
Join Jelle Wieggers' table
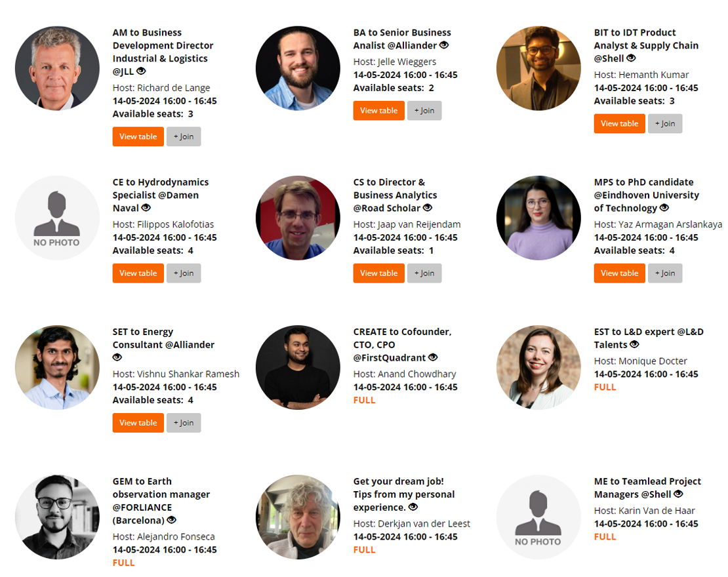pos(424,110)
